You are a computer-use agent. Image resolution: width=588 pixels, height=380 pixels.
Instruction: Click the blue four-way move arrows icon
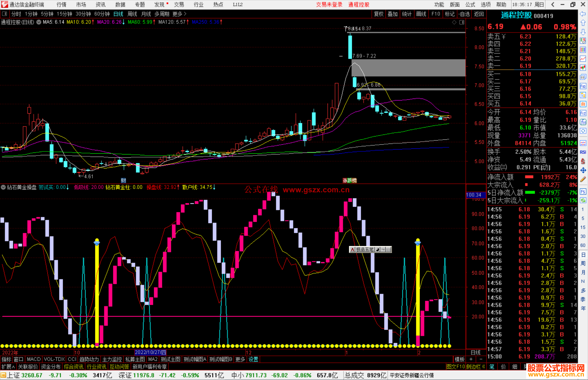coord(583,170)
